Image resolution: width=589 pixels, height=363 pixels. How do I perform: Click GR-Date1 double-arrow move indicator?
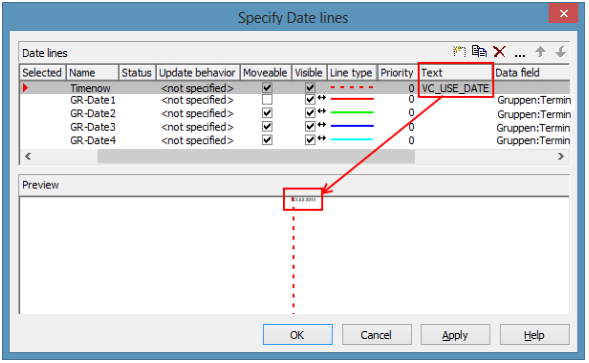pos(322,98)
